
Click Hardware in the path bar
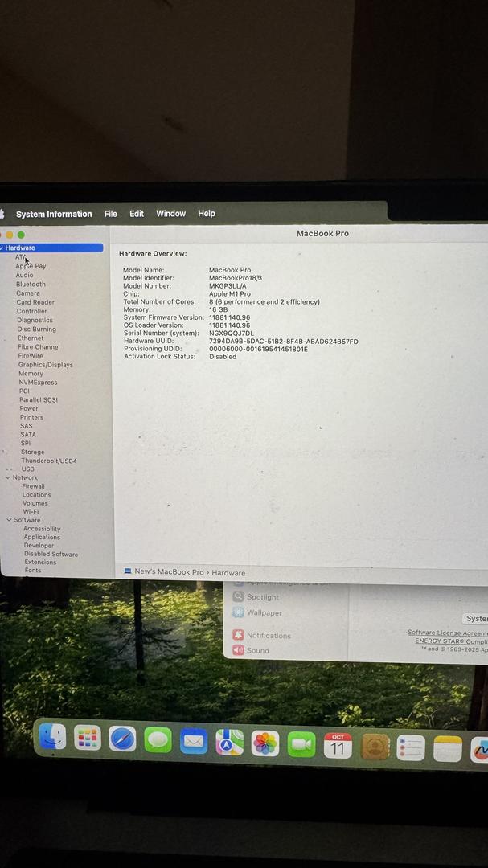pyautogui.click(x=228, y=573)
